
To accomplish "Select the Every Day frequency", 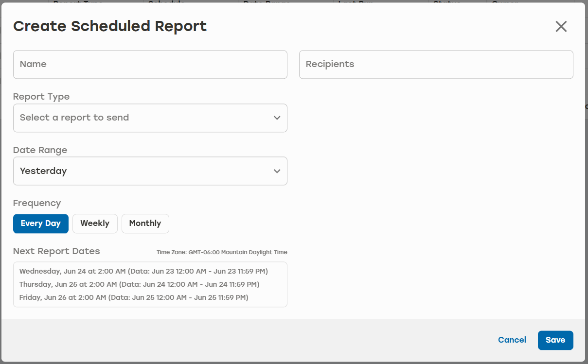I will click(41, 224).
